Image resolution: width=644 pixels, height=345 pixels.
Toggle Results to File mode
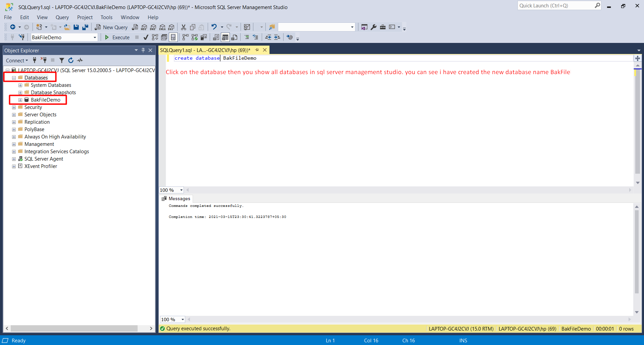click(x=234, y=37)
